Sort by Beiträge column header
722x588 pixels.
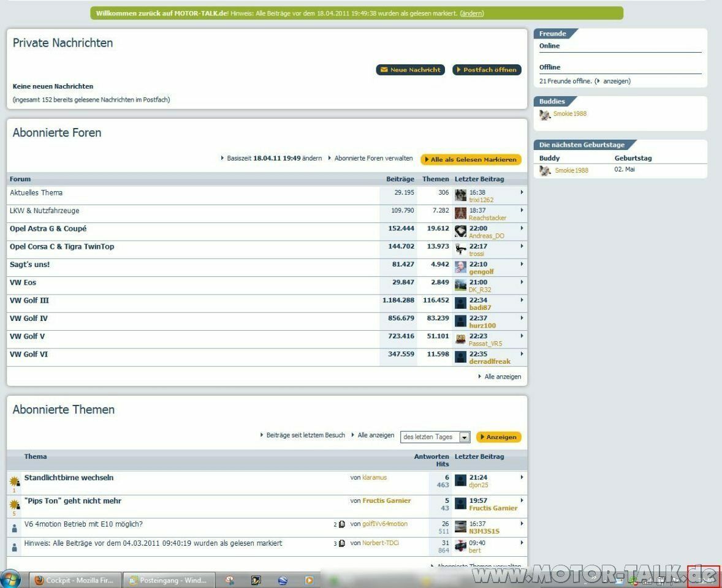pyautogui.click(x=400, y=179)
